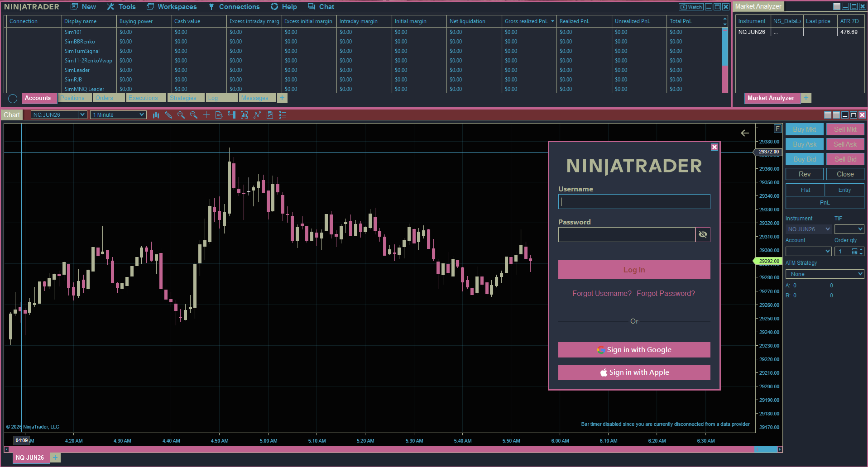Open the order quantity calculator icon

click(854, 252)
